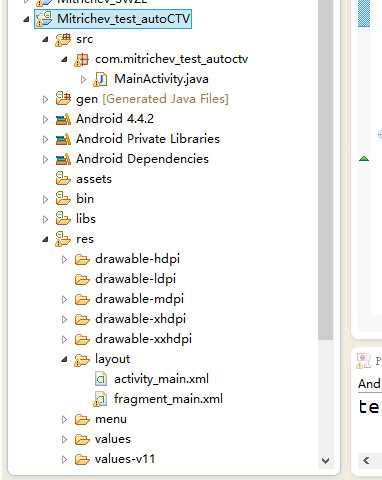
Task: Click the gen folder icon
Action: (x=63, y=99)
